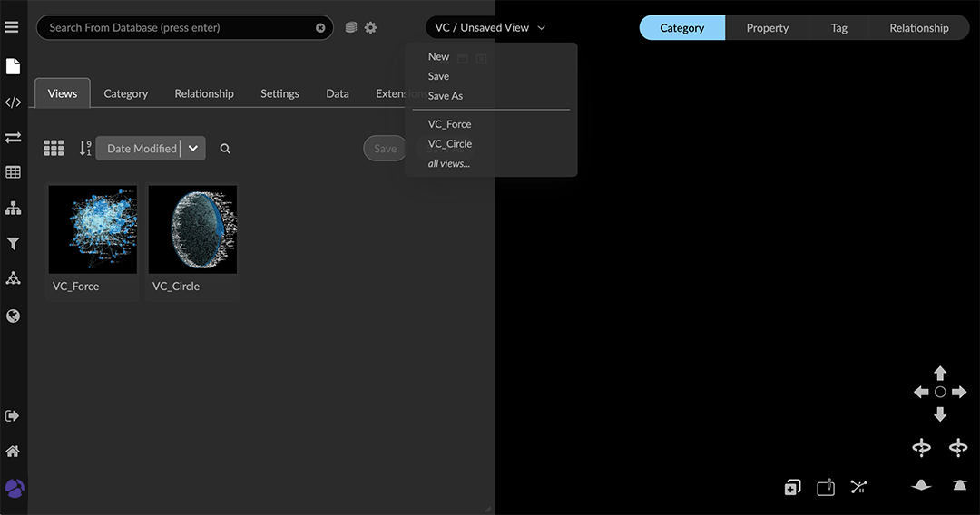Open the VC_Circle view thumbnail
This screenshot has width=980, height=515.
click(192, 230)
